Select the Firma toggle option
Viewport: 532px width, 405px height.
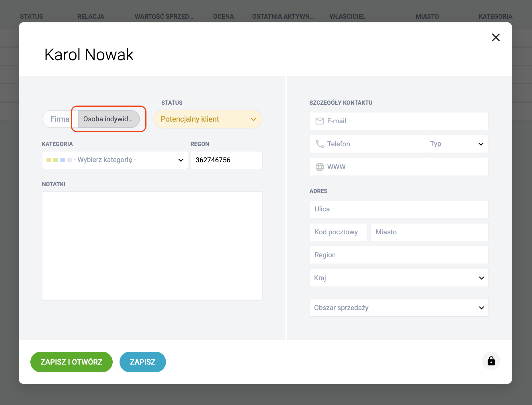tap(60, 119)
